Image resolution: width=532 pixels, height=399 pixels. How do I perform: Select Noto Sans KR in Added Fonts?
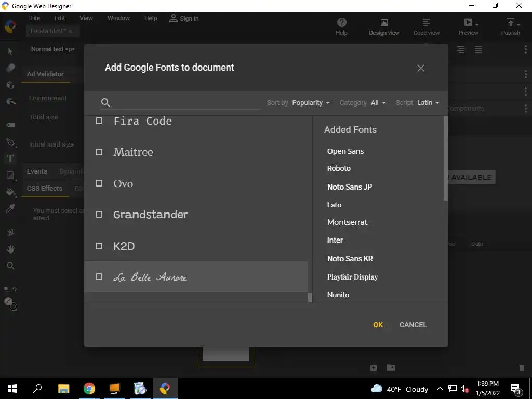pyautogui.click(x=350, y=259)
